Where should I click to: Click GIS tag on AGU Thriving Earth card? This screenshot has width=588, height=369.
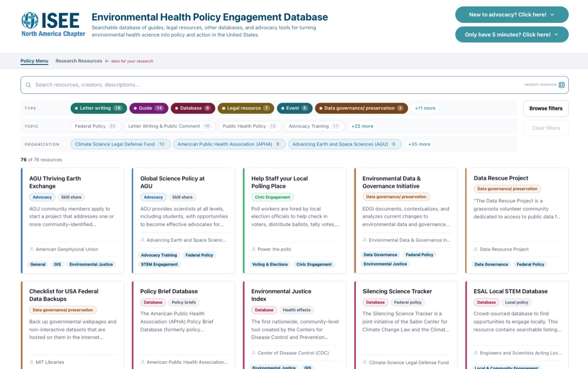[58, 264]
